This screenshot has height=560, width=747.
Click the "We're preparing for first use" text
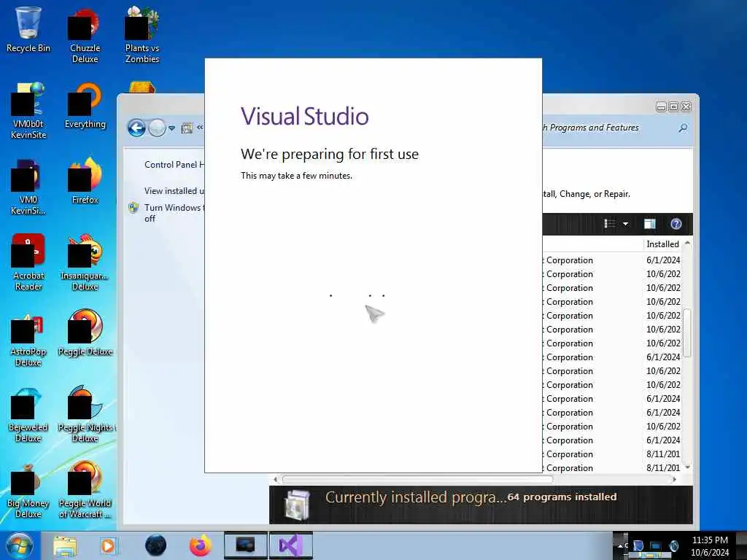[330, 155]
